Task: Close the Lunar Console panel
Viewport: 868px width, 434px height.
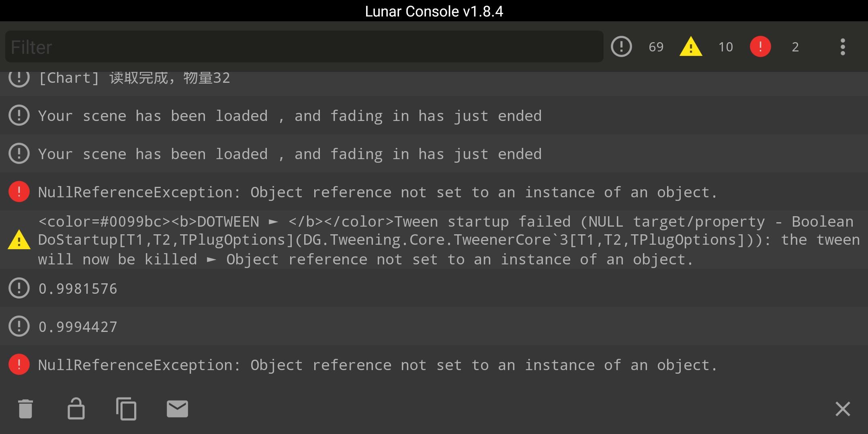Action: click(x=842, y=409)
